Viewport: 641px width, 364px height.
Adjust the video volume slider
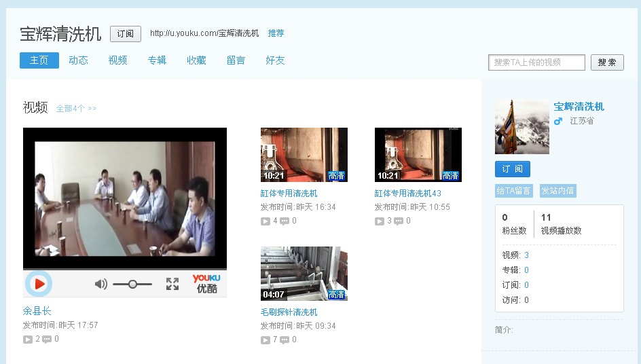(132, 284)
